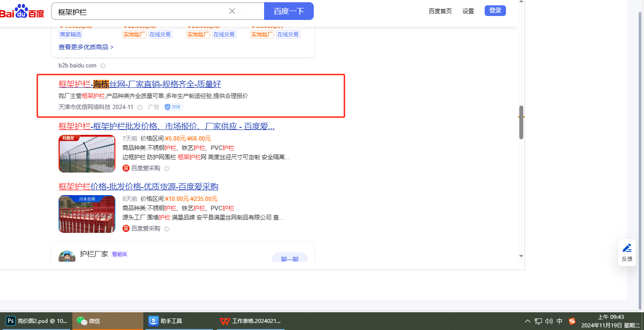Screen dimensions: 644x330
Task: Expand dropdown arrow beside 天津市优信网络科技 2024-11
Action: point(140,107)
